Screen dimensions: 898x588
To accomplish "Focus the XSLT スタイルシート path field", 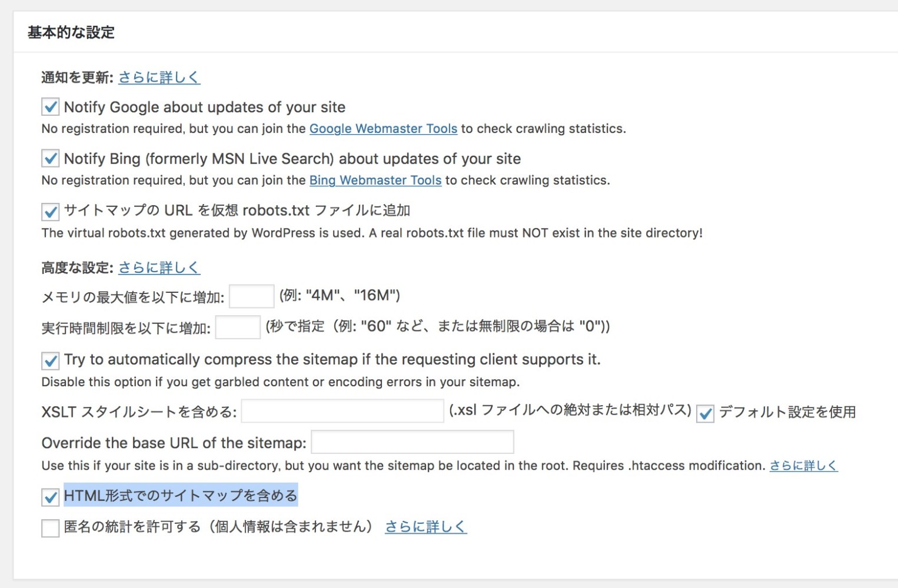I will coord(342,411).
